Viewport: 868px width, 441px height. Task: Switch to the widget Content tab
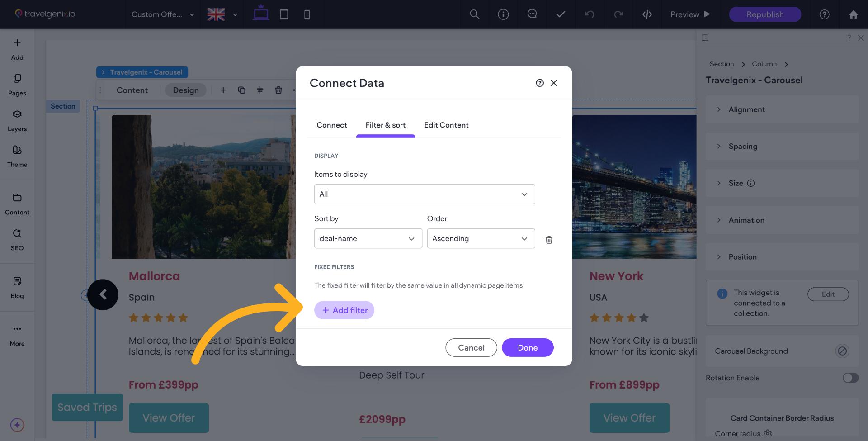(x=132, y=90)
